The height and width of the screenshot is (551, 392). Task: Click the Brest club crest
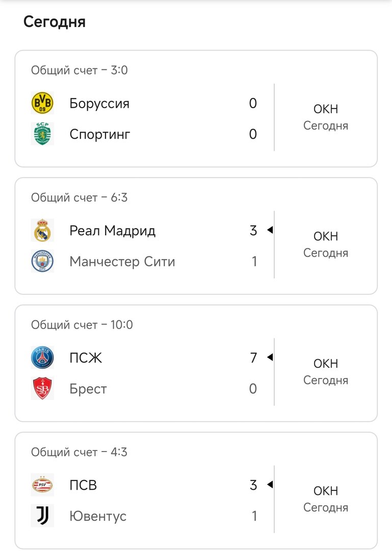42,389
